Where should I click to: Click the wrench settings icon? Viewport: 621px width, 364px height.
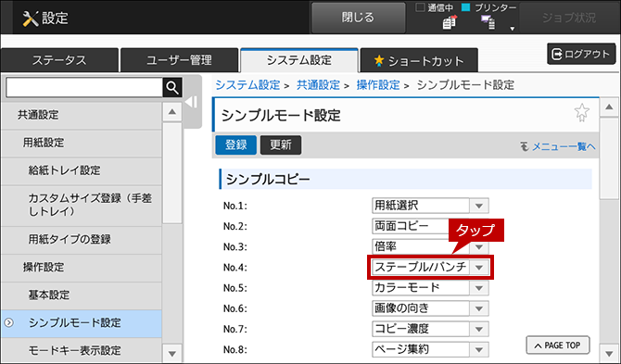tap(30, 19)
